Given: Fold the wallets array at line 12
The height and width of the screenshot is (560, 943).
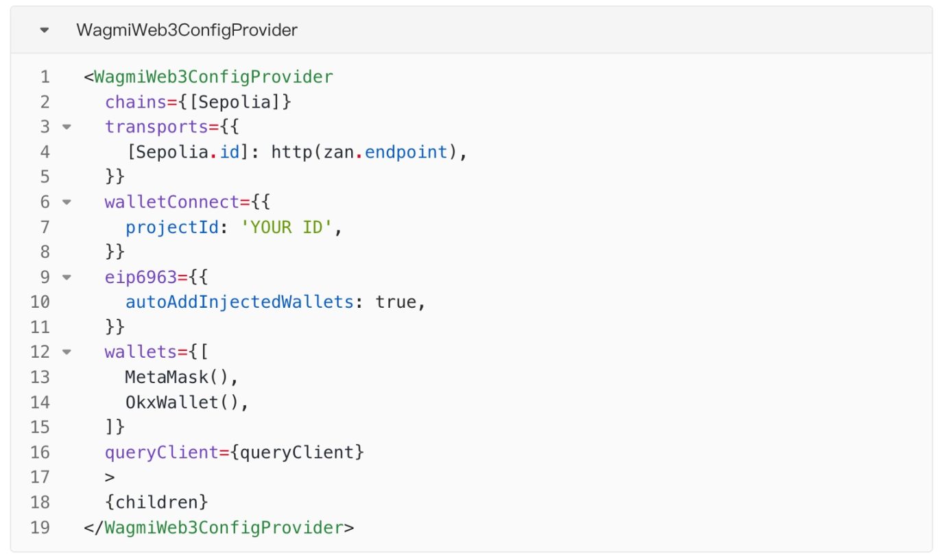Looking at the screenshot, I should [67, 352].
